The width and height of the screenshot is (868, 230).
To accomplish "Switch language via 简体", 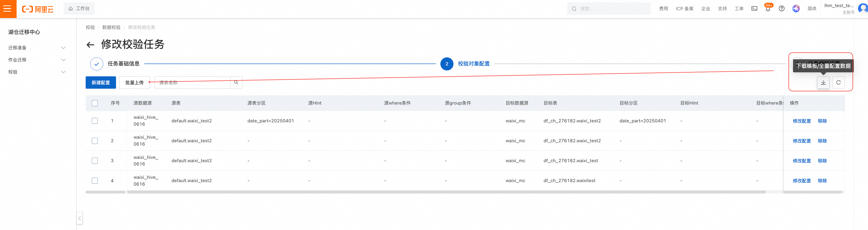I will click(812, 9).
